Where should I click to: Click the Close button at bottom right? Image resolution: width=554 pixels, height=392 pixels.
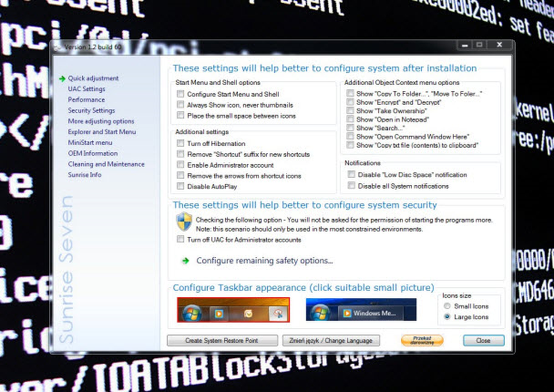click(483, 340)
